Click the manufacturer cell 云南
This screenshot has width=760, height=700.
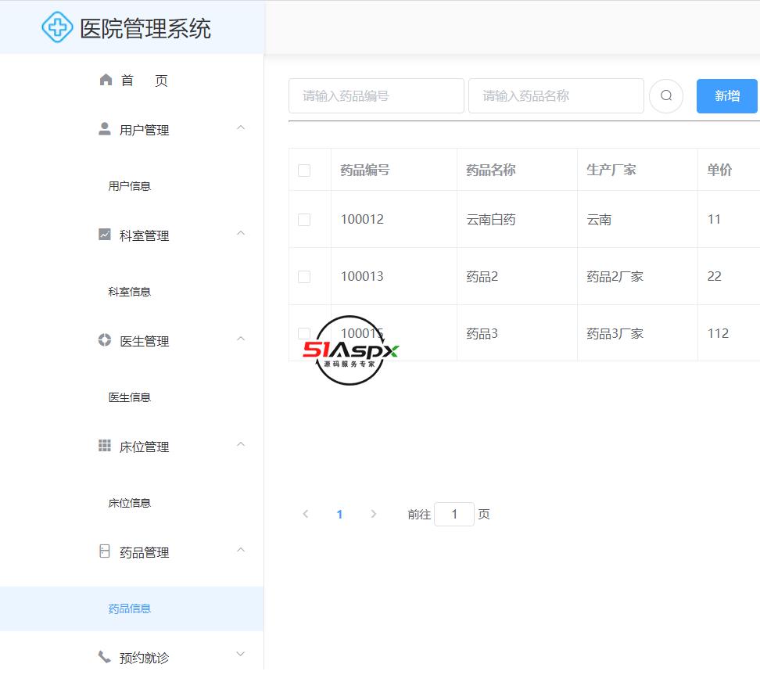(x=599, y=220)
